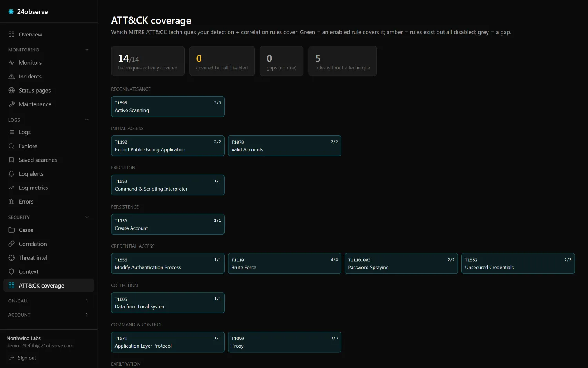Collapse the Monitoring section chevron

(87, 50)
